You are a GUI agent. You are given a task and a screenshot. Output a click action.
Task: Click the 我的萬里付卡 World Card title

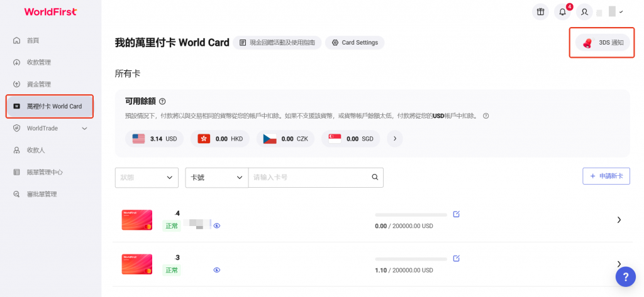click(x=172, y=43)
